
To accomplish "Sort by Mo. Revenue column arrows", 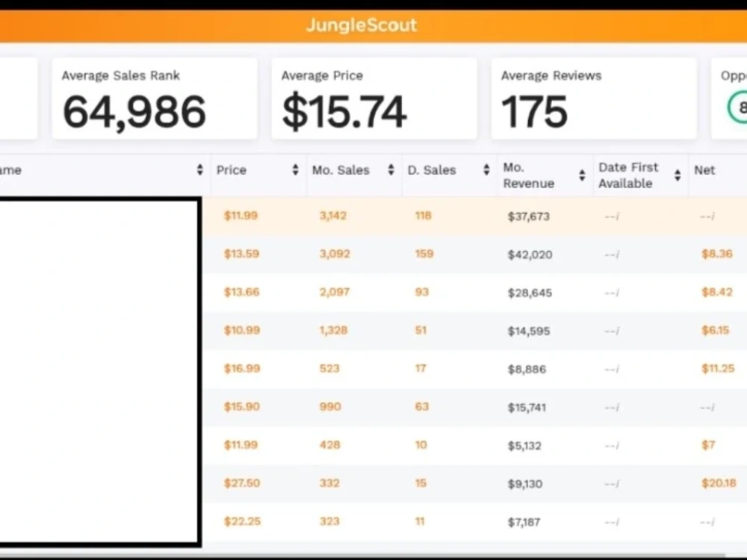I will 582,175.
